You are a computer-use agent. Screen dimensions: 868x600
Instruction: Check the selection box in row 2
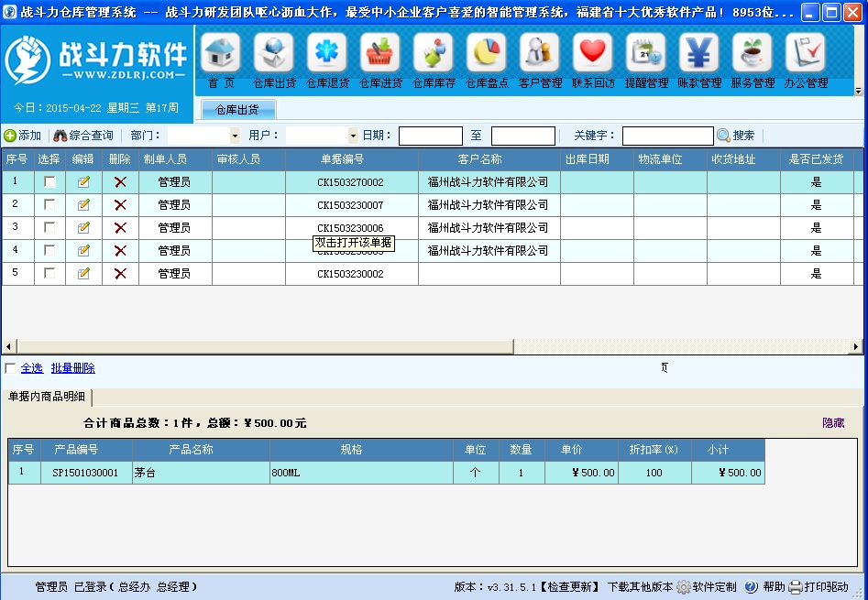(x=49, y=205)
